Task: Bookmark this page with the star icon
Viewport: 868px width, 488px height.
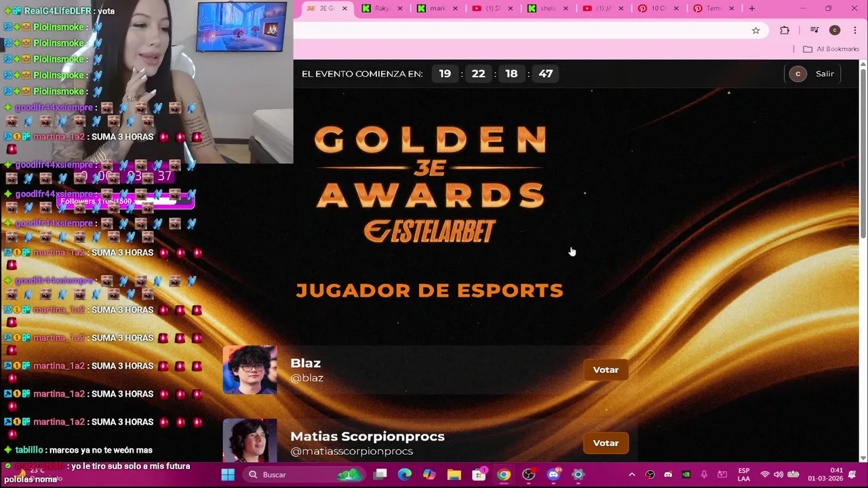Action: 755,30
